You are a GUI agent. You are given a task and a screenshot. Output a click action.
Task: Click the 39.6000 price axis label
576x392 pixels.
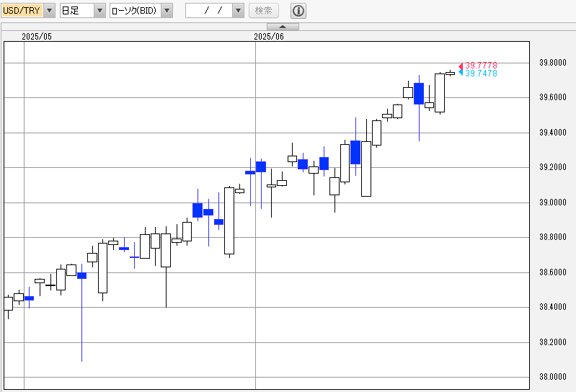(553, 97)
